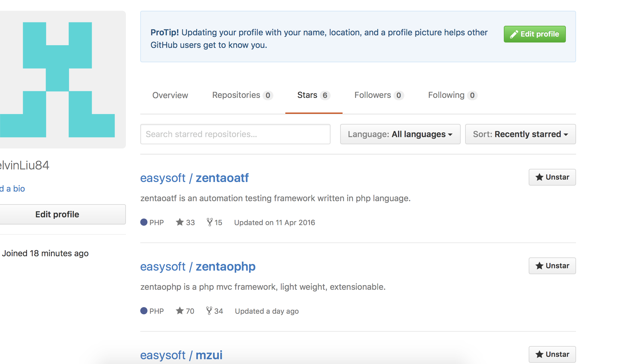Screen dimensions: 627x364
Task: Click the fork icon for zentaoatf
Action: click(x=209, y=222)
